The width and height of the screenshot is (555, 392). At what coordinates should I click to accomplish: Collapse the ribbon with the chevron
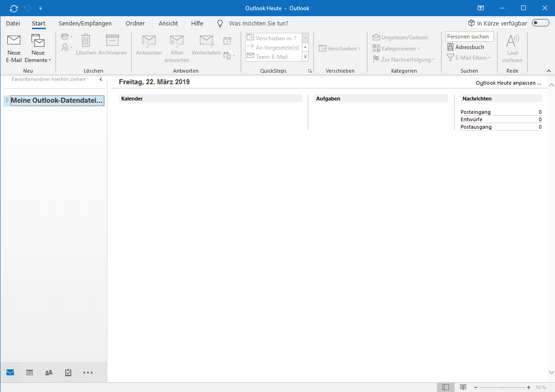click(x=549, y=71)
